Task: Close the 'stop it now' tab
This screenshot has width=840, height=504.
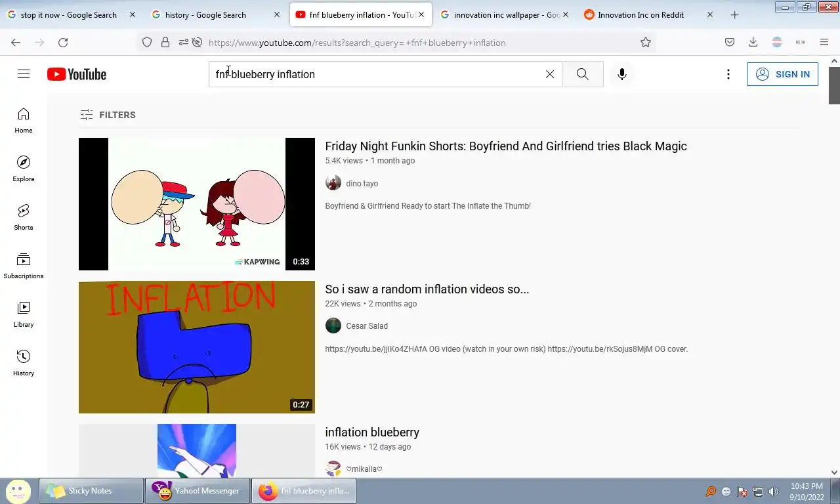Action: tap(132, 14)
